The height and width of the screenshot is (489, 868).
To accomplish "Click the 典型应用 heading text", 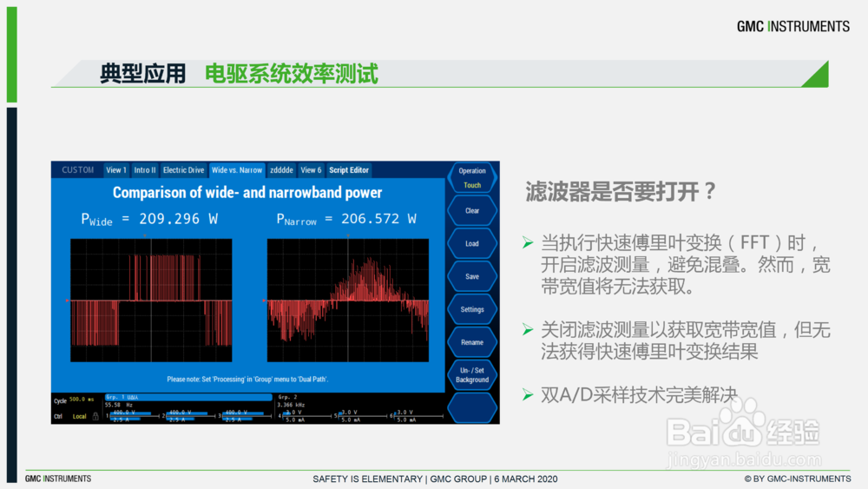I will point(143,74).
